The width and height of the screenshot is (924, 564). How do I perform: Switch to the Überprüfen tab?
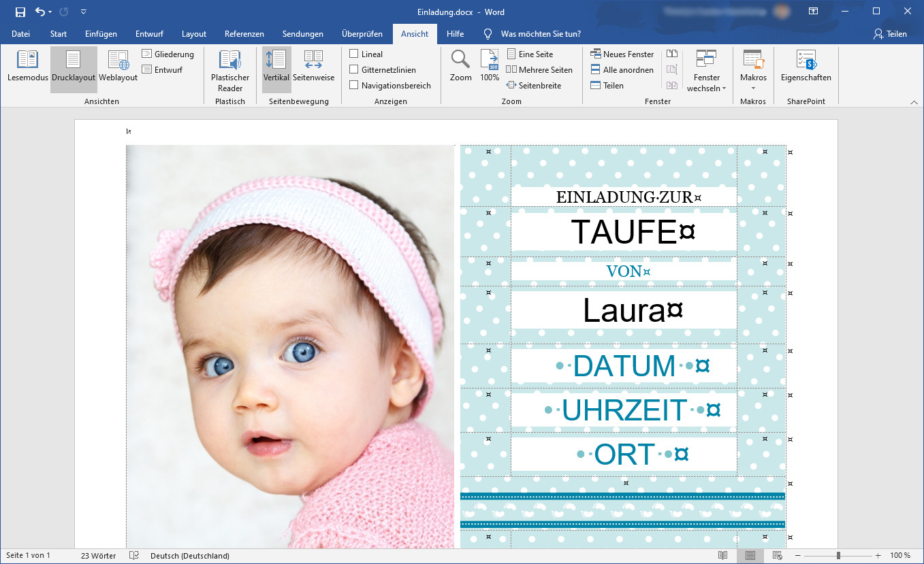[x=362, y=34]
